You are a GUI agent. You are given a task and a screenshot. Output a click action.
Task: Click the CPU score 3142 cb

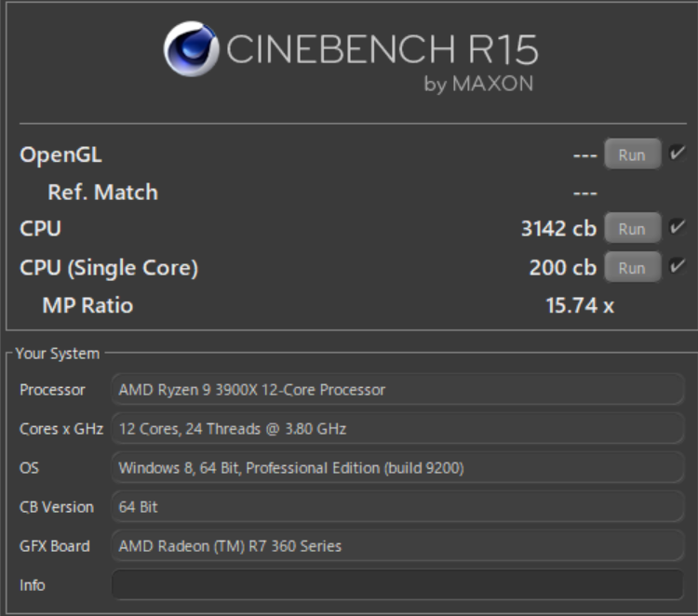point(558,228)
